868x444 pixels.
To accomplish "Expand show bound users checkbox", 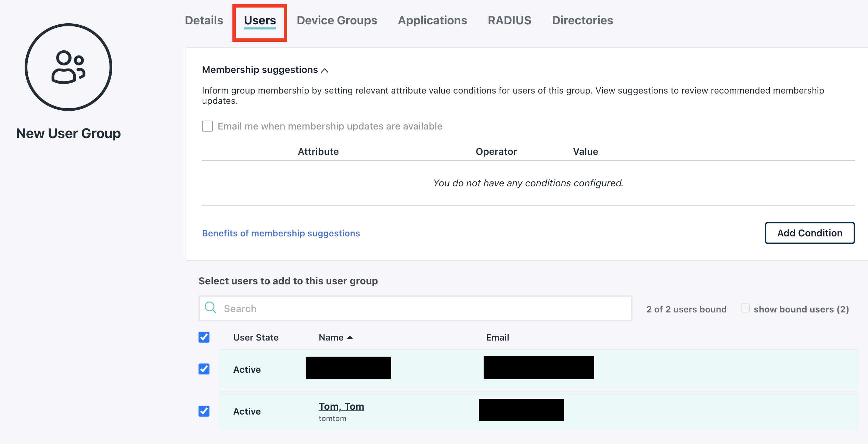I will click(x=744, y=309).
